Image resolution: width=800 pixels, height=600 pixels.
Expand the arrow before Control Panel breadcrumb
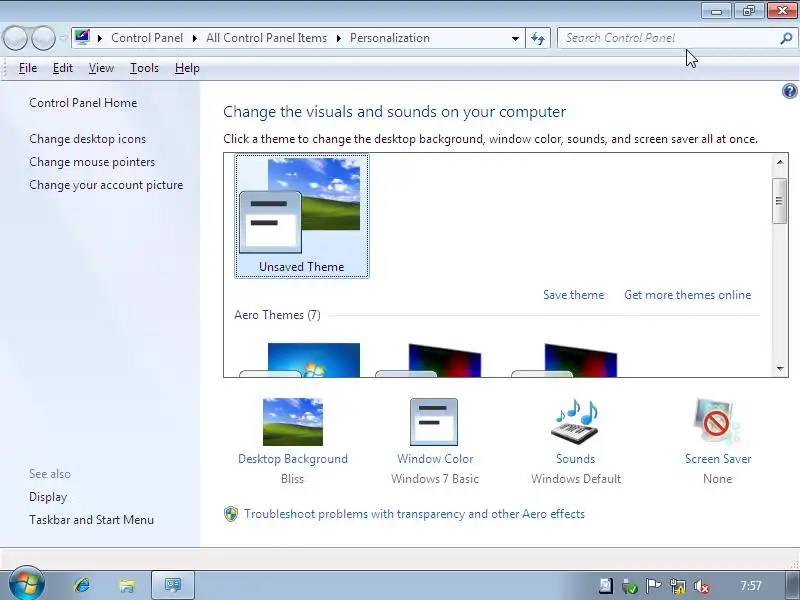[x=100, y=38]
